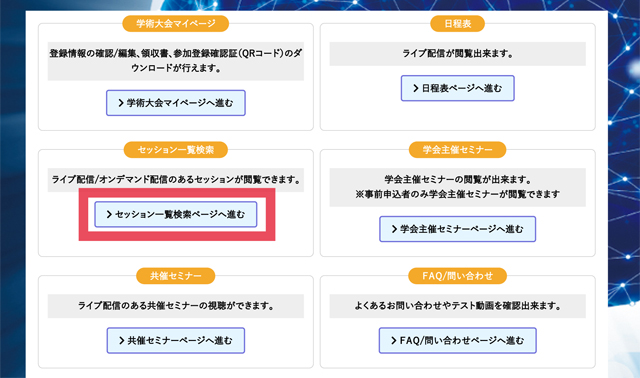Click chevron arrow in 日程表ページ button

(x=416, y=88)
